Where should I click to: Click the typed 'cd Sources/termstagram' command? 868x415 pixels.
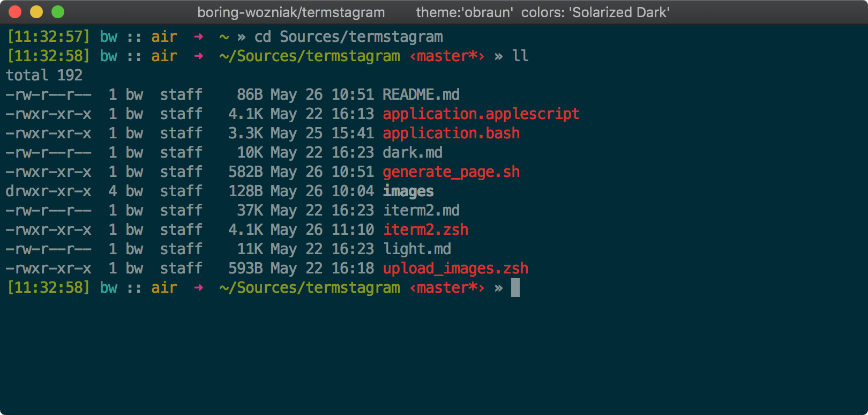348,37
